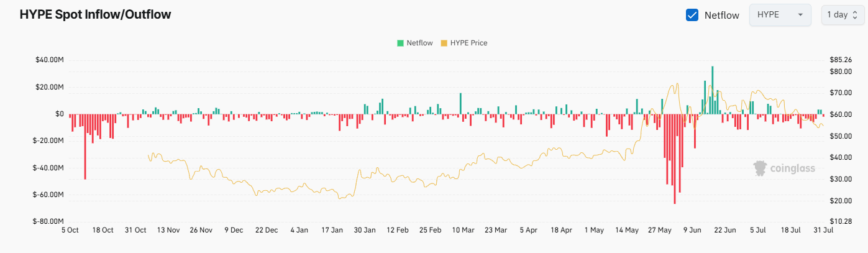Click the Netflow legend label
This screenshot has height=253, width=868.
419,44
